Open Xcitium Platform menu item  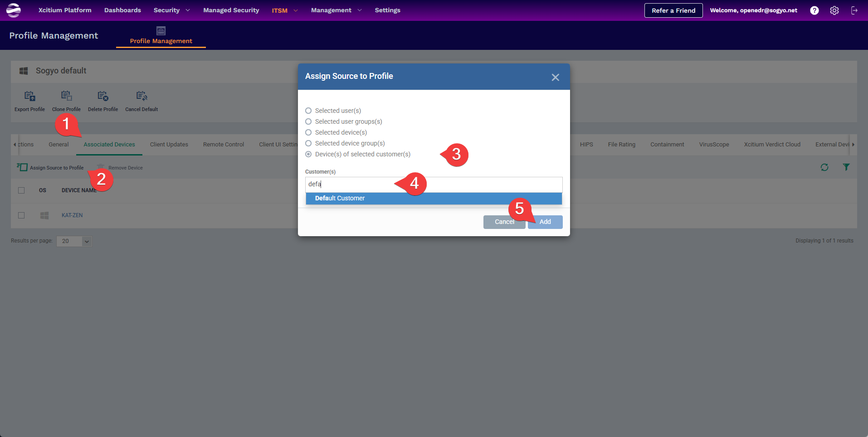65,10
